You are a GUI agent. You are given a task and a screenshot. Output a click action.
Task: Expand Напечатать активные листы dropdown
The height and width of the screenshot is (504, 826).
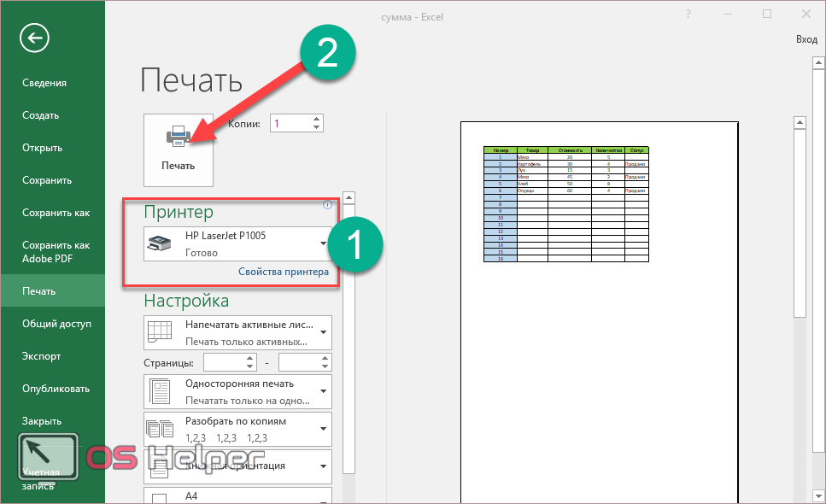pyautogui.click(x=237, y=333)
